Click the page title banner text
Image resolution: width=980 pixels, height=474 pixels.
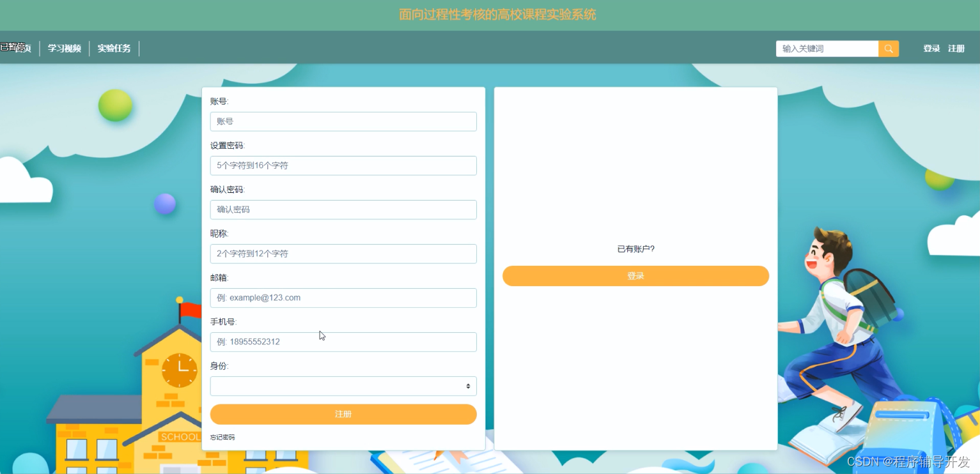[x=497, y=14]
